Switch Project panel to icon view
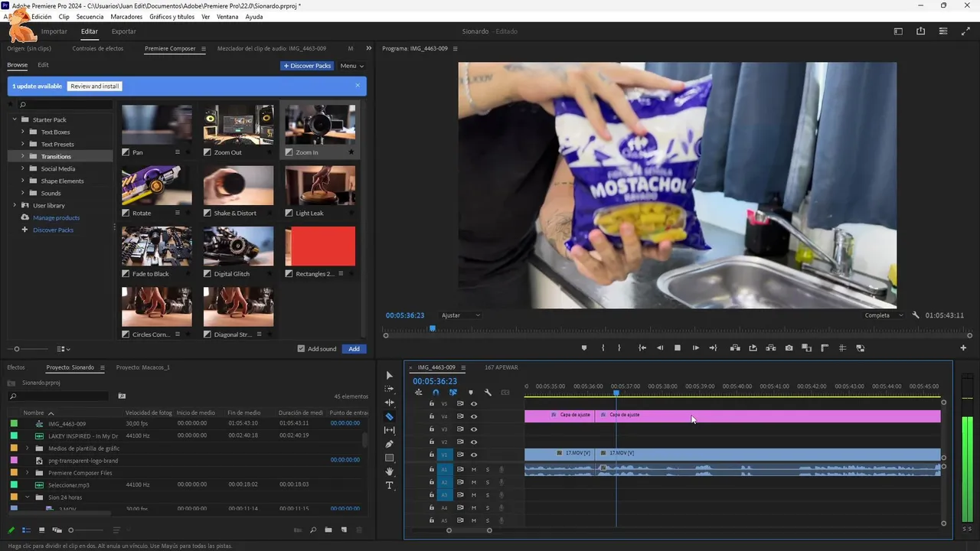Image resolution: width=980 pixels, height=551 pixels. click(41, 530)
